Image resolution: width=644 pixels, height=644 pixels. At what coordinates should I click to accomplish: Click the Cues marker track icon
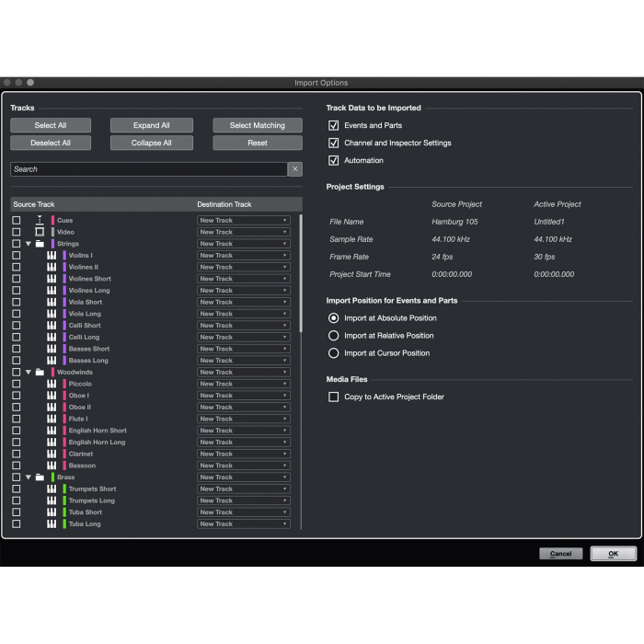point(40,221)
